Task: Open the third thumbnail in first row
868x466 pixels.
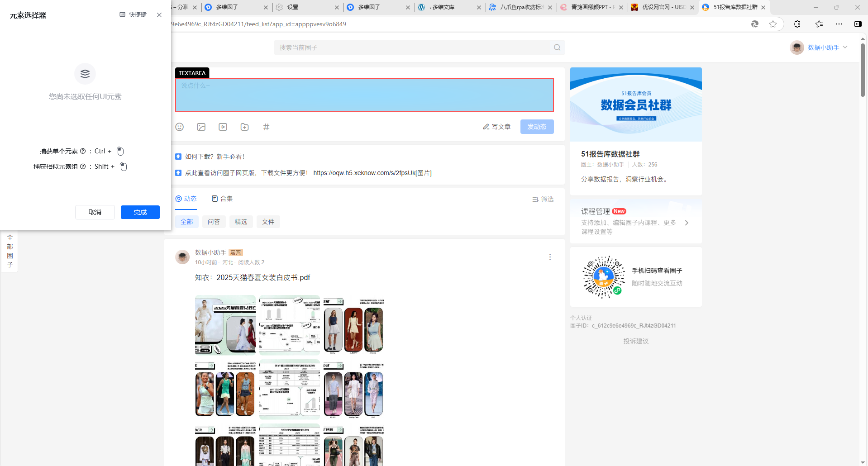Action: [354, 325]
